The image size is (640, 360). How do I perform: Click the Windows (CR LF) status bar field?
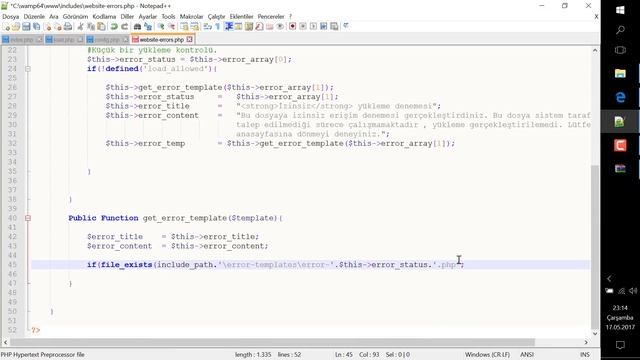[487, 355]
